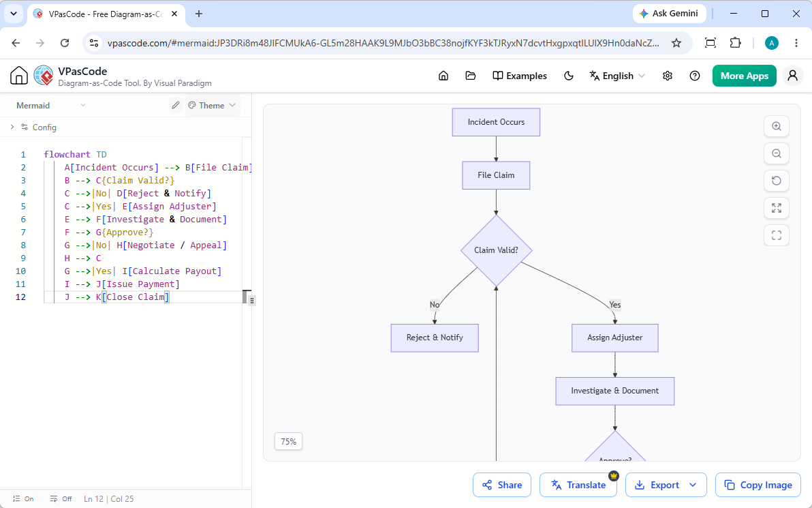
Task: Click line number 6 in gutter
Action: (x=22, y=220)
